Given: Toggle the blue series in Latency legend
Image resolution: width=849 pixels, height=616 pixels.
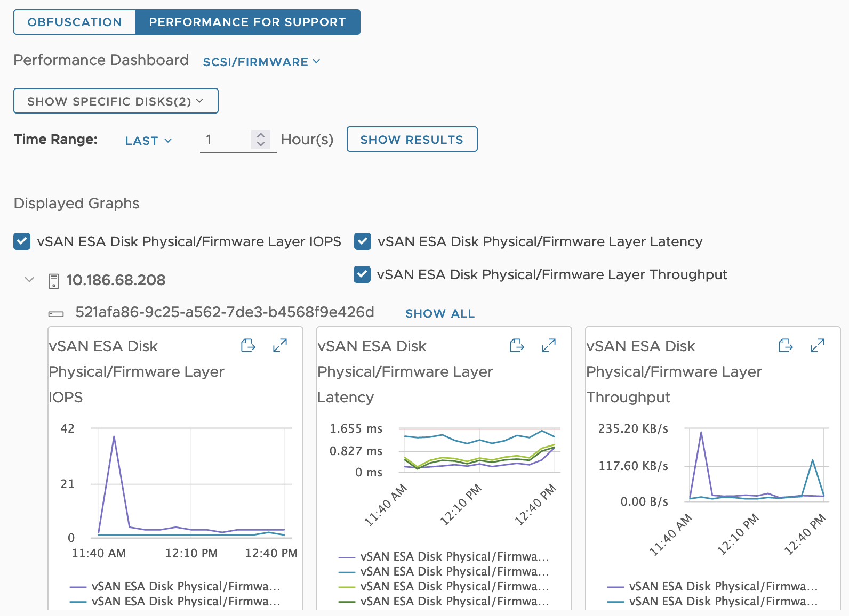Looking at the screenshot, I should click(x=444, y=571).
